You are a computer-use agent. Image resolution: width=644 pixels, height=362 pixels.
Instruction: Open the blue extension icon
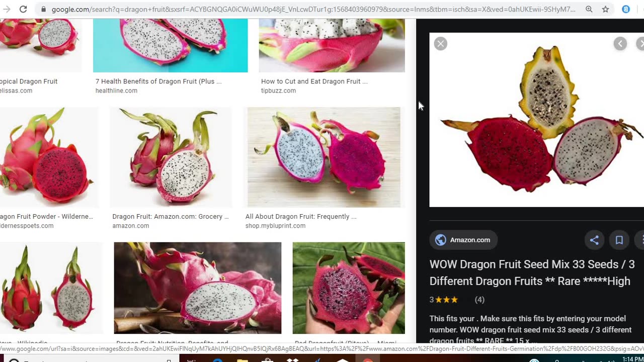pos(626,9)
